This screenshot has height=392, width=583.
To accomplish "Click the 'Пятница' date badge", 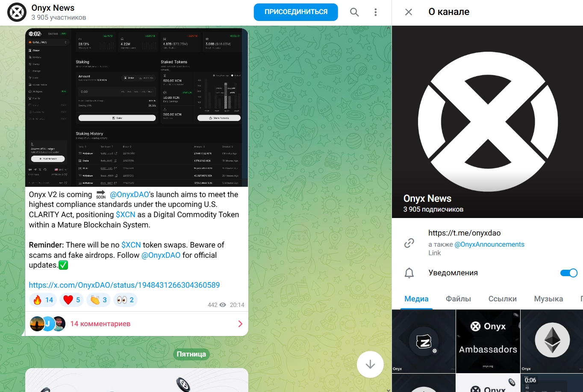I will click(x=191, y=354).
